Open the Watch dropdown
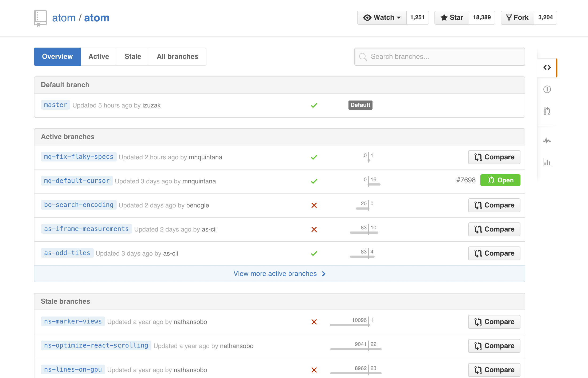The height and width of the screenshot is (378, 588). point(382,18)
